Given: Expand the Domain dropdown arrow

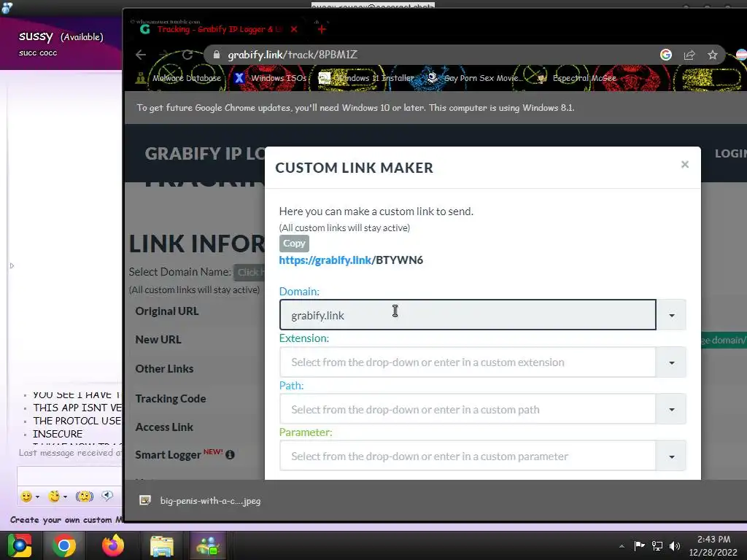Looking at the screenshot, I should tap(671, 315).
